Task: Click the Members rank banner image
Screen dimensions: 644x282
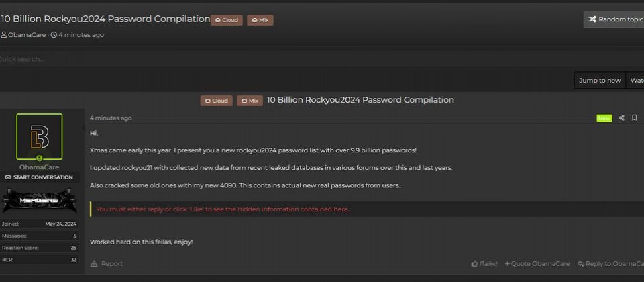Action: pos(40,200)
